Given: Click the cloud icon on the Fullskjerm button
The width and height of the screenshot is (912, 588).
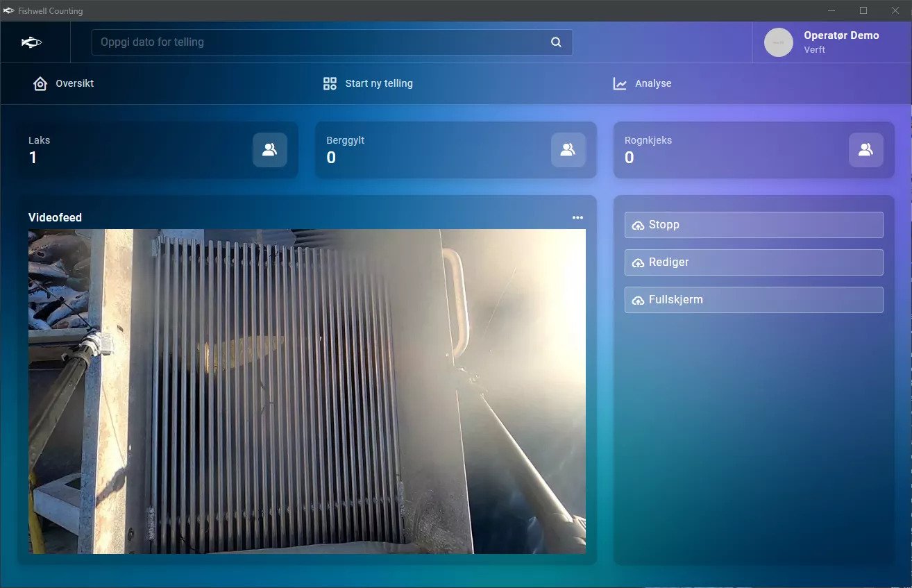Looking at the screenshot, I should coord(638,301).
